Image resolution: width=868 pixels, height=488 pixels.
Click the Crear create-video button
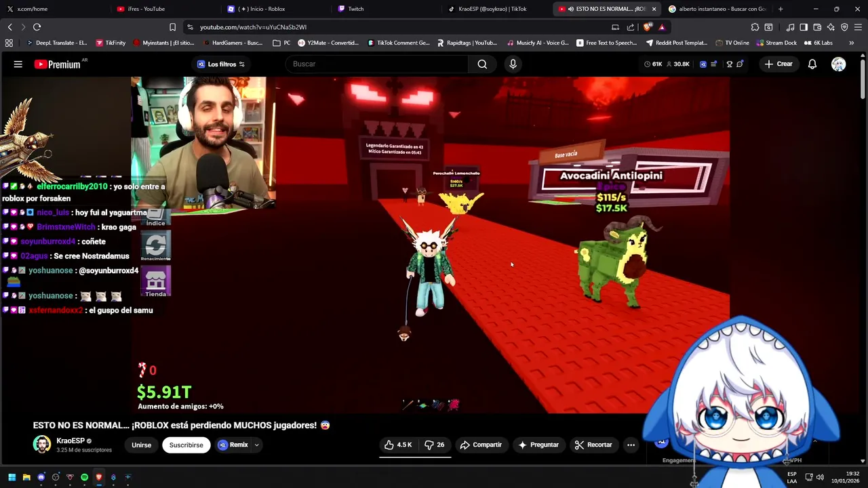click(778, 64)
